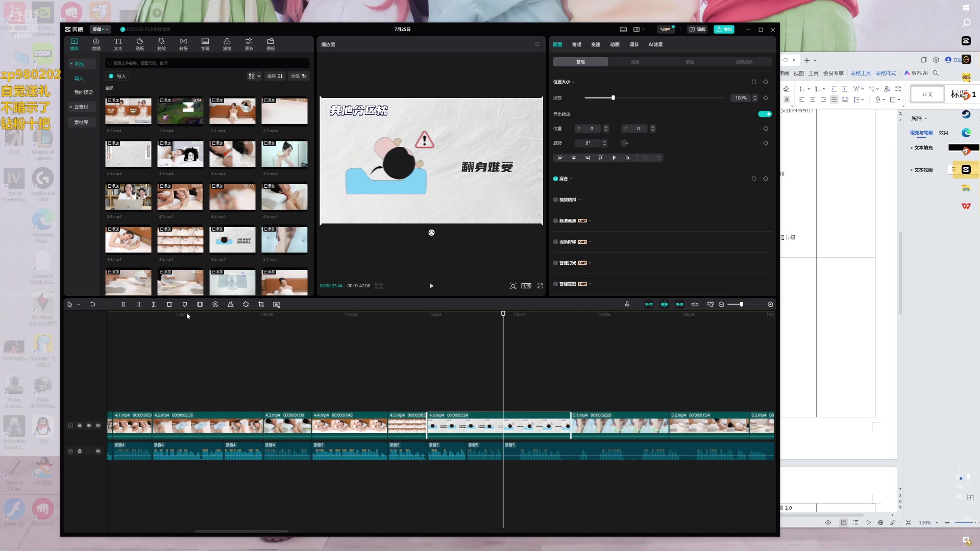This screenshot has width=980, height=551.
Task: Select the crop tool in timeline toolbar
Action: pos(261,305)
